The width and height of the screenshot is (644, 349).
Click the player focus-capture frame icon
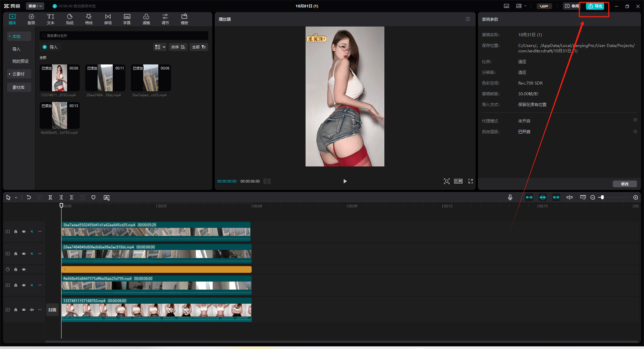(x=447, y=181)
